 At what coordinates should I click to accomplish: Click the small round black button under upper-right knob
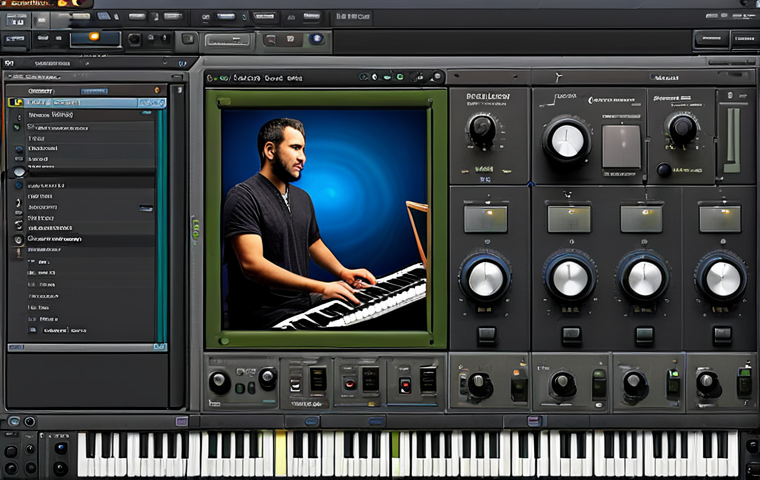coord(664,170)
